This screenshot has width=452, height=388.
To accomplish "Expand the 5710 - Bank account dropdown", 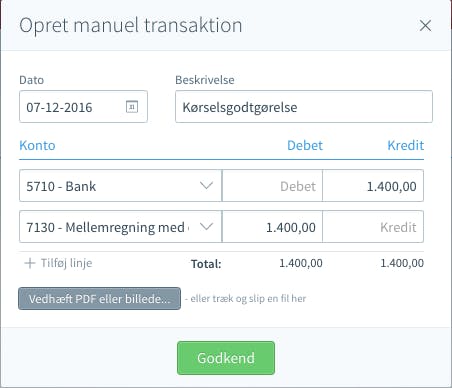I will [120, 186].
